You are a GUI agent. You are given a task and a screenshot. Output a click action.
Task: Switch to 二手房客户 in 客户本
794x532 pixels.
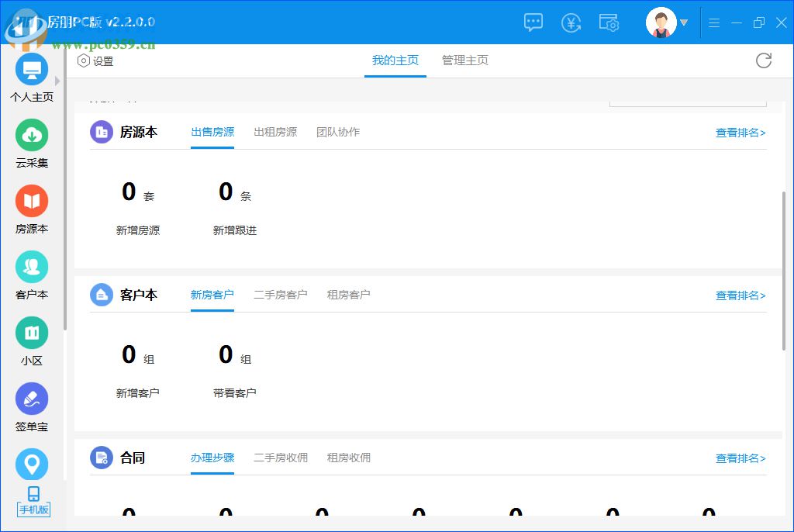tap(281, 295)
